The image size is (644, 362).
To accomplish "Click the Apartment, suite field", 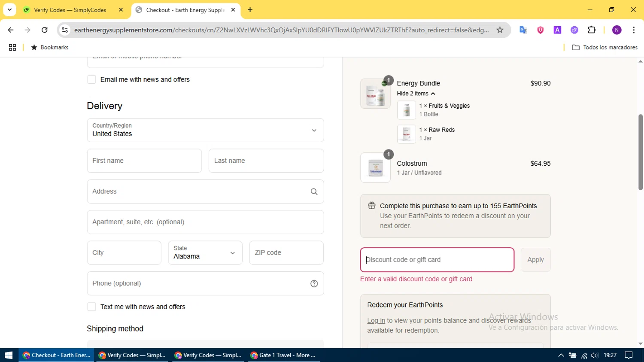I will click(x=205, y=222).
